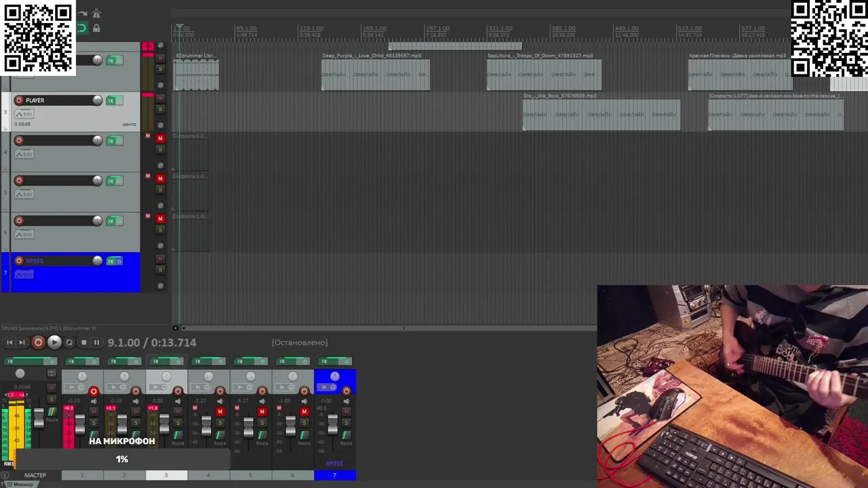Open trim envelope of PLAYER track
The height and width of the screenshot is (488, 868).
coord(24,114)
